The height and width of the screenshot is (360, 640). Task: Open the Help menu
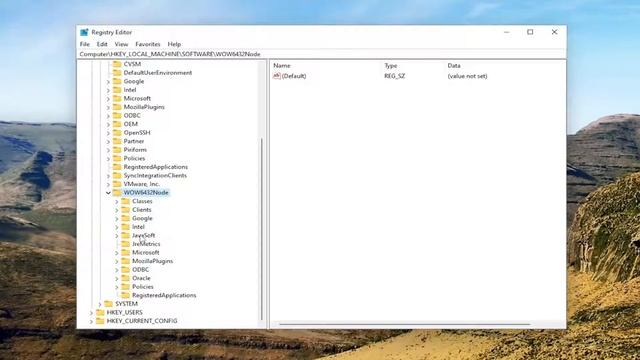(x=174, y=44)
